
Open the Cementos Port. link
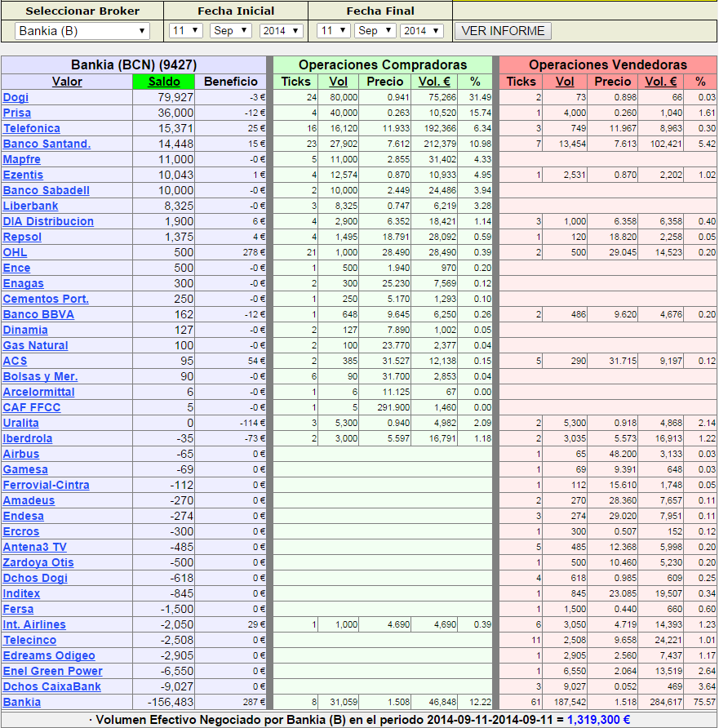coord(46,299)
